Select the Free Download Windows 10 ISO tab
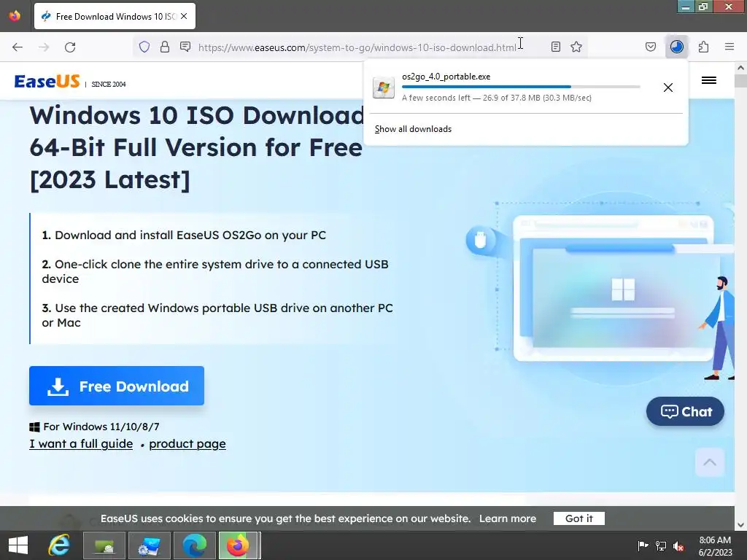The image size is (747, 560). 115,16
